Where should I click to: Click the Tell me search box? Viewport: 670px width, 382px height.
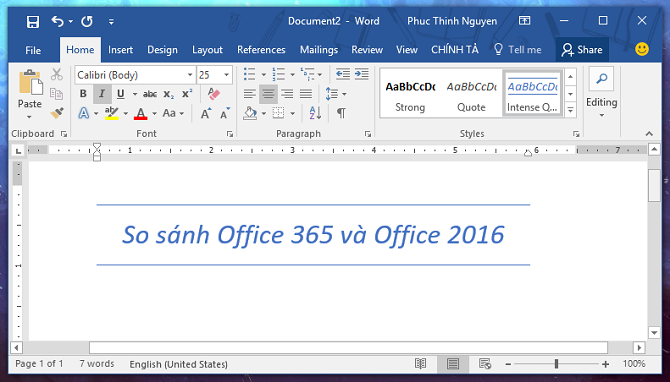click(x=517, y=50)
